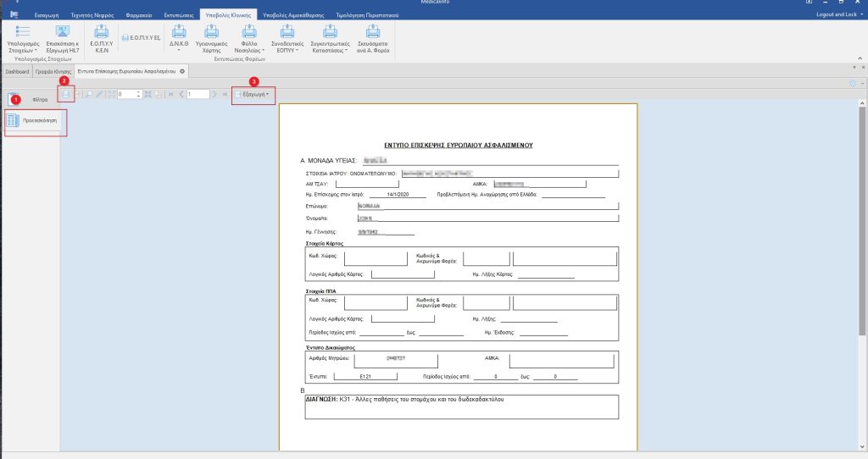868x459 pixels.
Task: Open the Εξαγωγή export dropdown
Action: click(x=253, y=94)
